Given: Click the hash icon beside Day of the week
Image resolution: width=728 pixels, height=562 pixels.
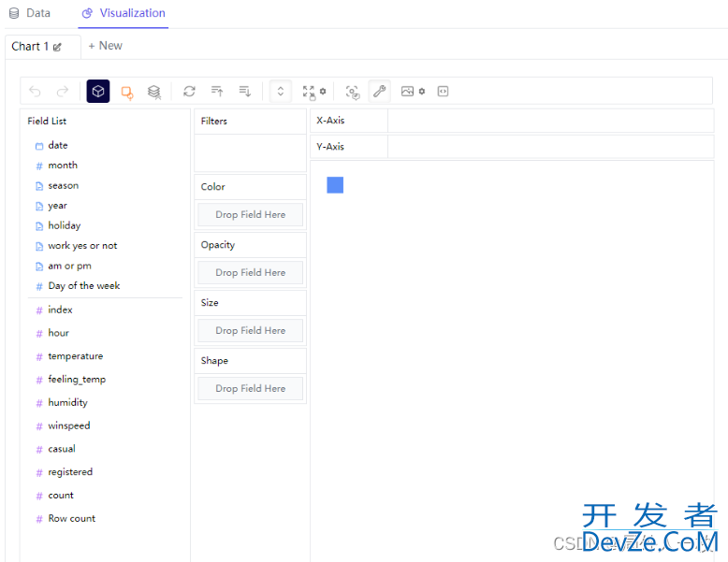Looking at the screenshot, I should coord(39,287).
